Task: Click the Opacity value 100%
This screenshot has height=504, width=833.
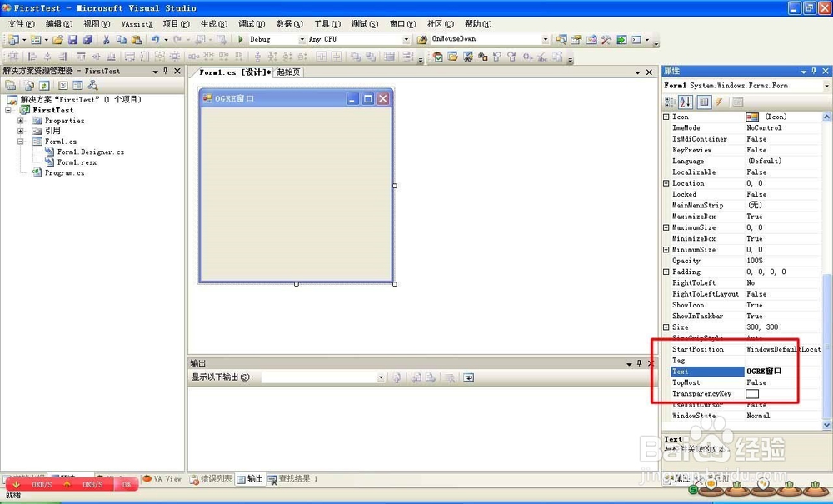Action: (755, 261)
